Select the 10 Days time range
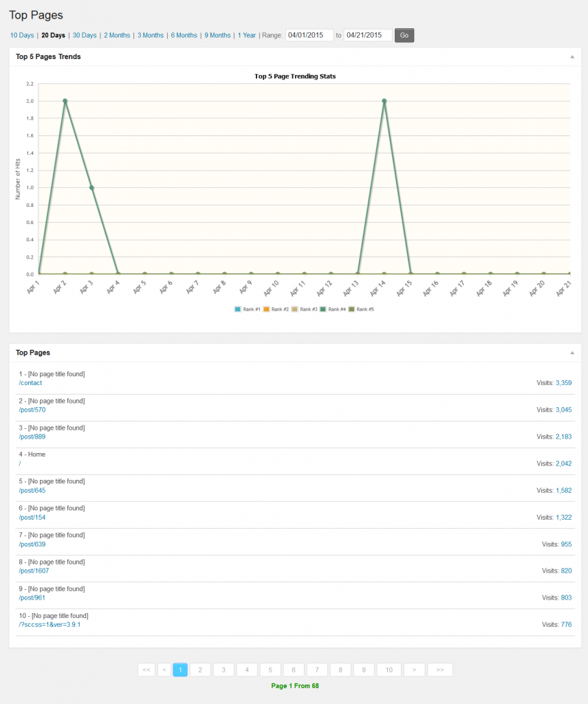 coord(22,35)
